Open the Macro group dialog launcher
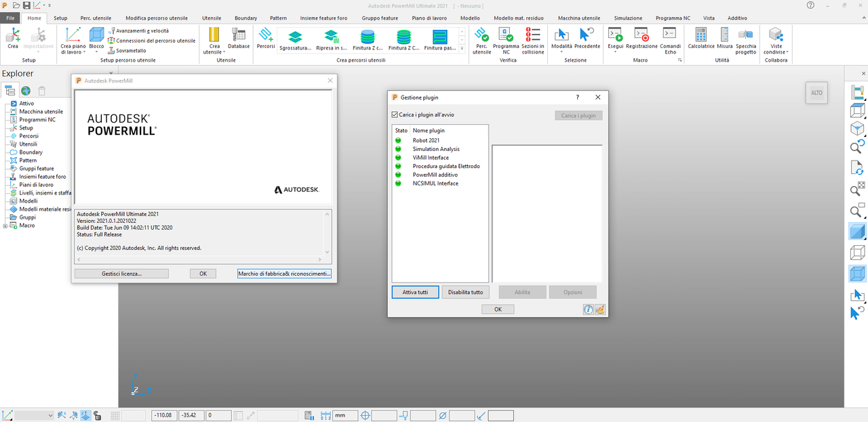 679,60
